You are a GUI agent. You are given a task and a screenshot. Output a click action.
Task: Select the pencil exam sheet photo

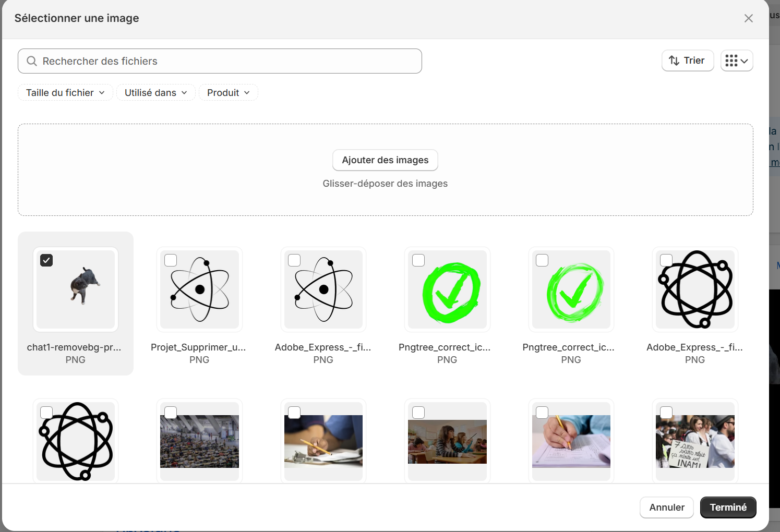pyautogui.click(x=571, y=441)
